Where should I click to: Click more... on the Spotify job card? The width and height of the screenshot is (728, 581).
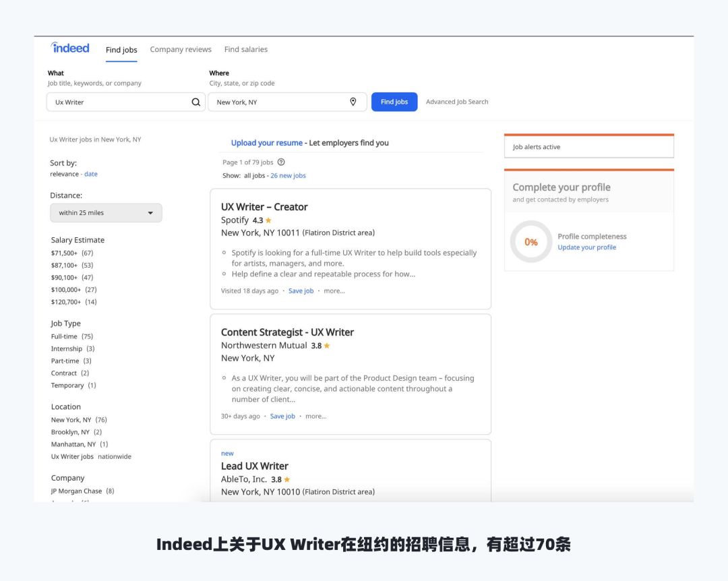tap(334, 290)
